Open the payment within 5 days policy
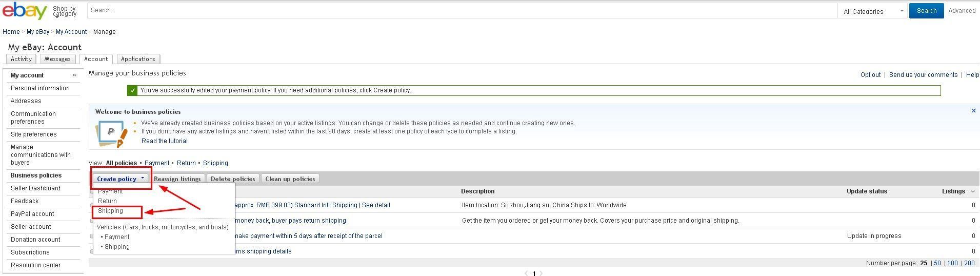 309,236
